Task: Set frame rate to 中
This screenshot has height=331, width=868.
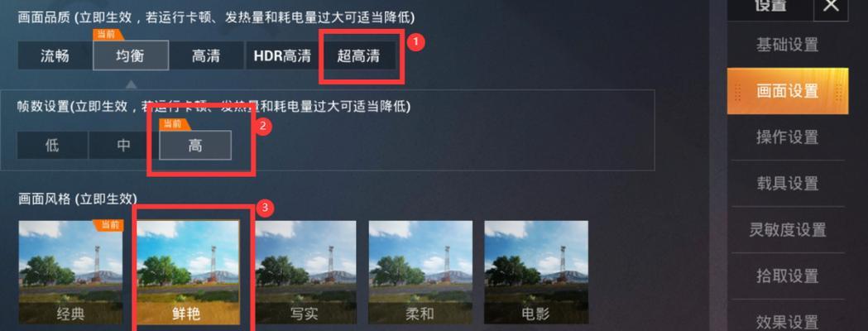Action: pos(123,146)
